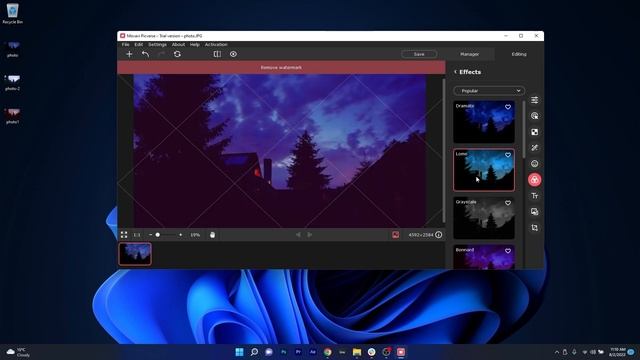Image resolution: width=640 pixels, height=360 pixels.
Task: Go to previous image arrow
Action: pos(298,235)
